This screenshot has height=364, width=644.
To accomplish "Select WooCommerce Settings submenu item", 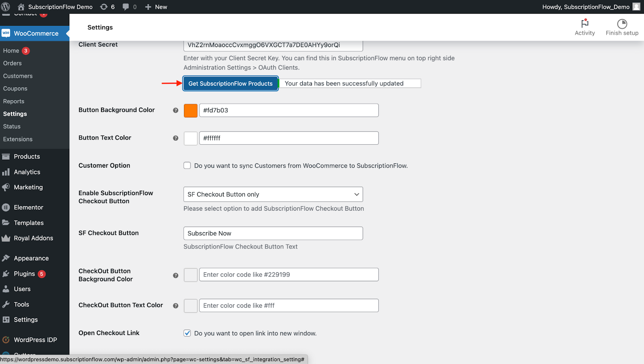I will (15, 114).
